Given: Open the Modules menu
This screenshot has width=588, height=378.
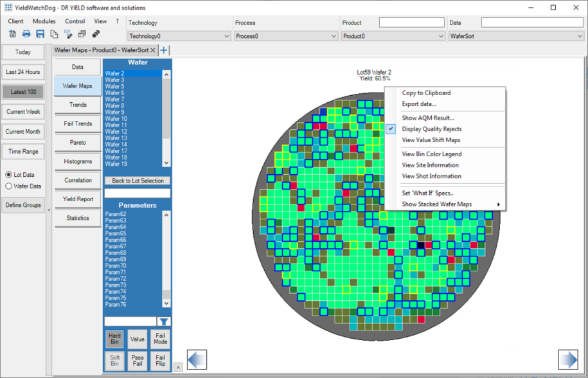Looking at the screenshot, I should click(44, 21).
